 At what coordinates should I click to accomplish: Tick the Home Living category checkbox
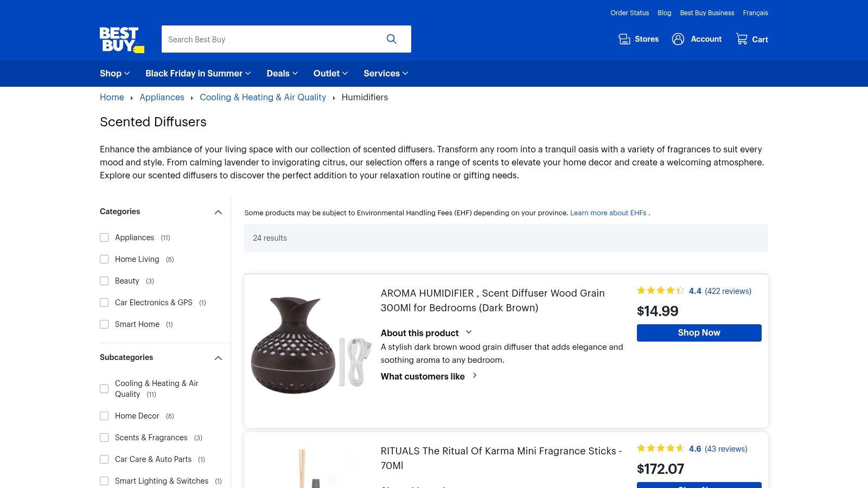point(104,259)
